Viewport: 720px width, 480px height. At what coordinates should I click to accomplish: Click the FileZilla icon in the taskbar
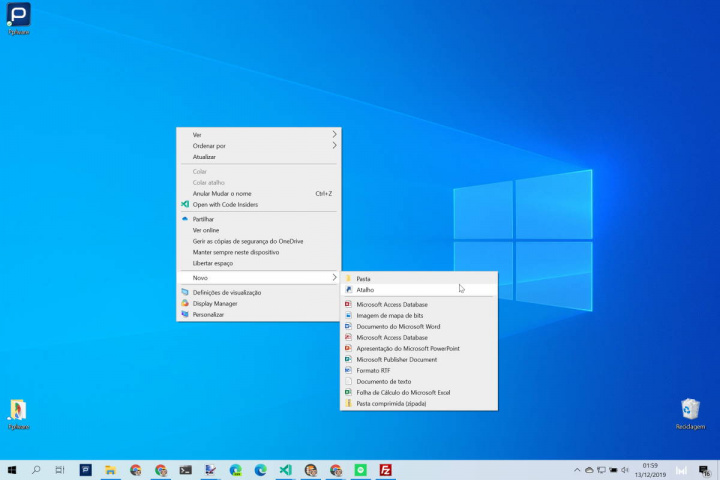[x=385, y=470]
